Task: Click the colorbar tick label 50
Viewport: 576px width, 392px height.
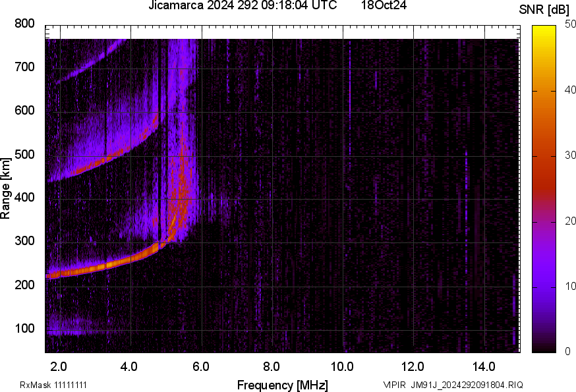Action: tap(570, 24)
